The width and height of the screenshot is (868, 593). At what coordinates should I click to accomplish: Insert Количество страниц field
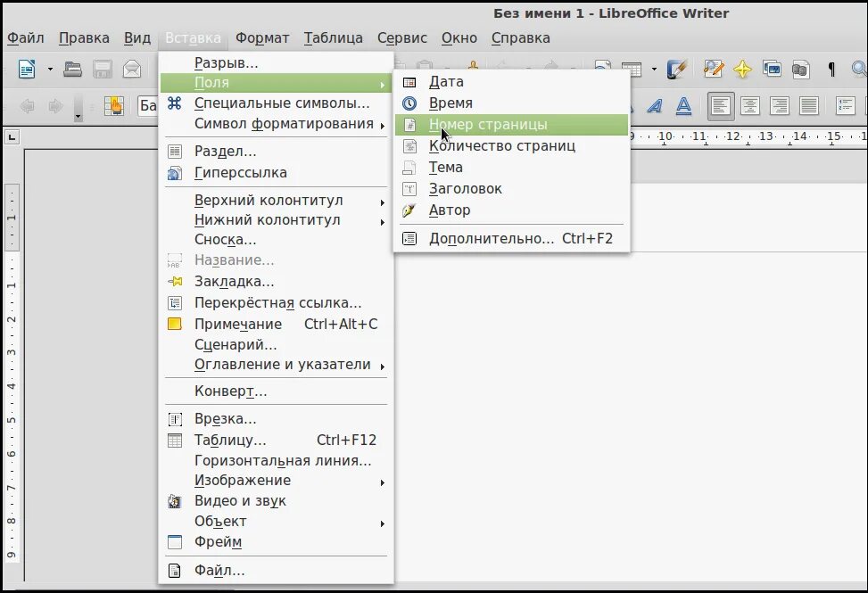[511, 146]
